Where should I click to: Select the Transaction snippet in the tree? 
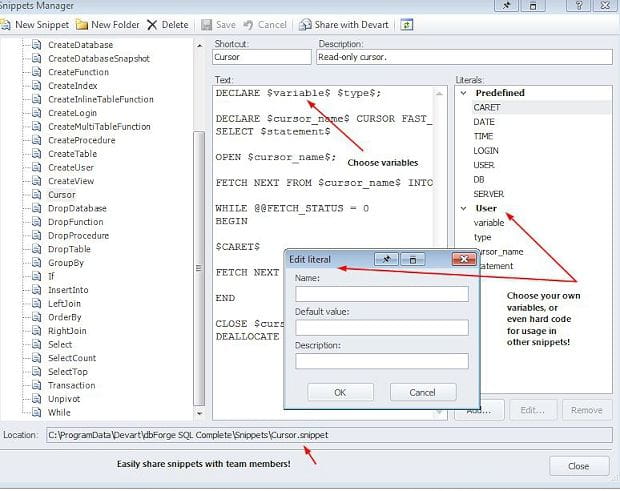(x=71, y=385)
